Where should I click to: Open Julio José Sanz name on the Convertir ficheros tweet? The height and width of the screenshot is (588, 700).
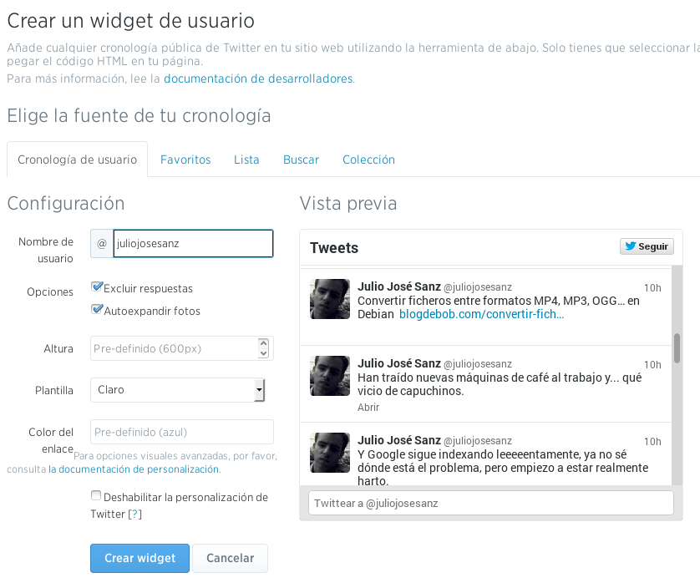click(x=399, y=286)
